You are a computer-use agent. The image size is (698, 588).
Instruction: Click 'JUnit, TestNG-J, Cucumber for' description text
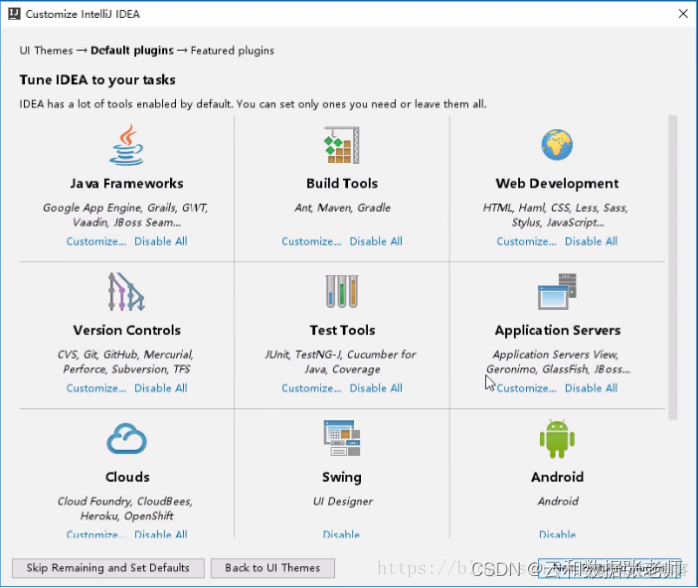pyautogui.click(x=341, y=355)
